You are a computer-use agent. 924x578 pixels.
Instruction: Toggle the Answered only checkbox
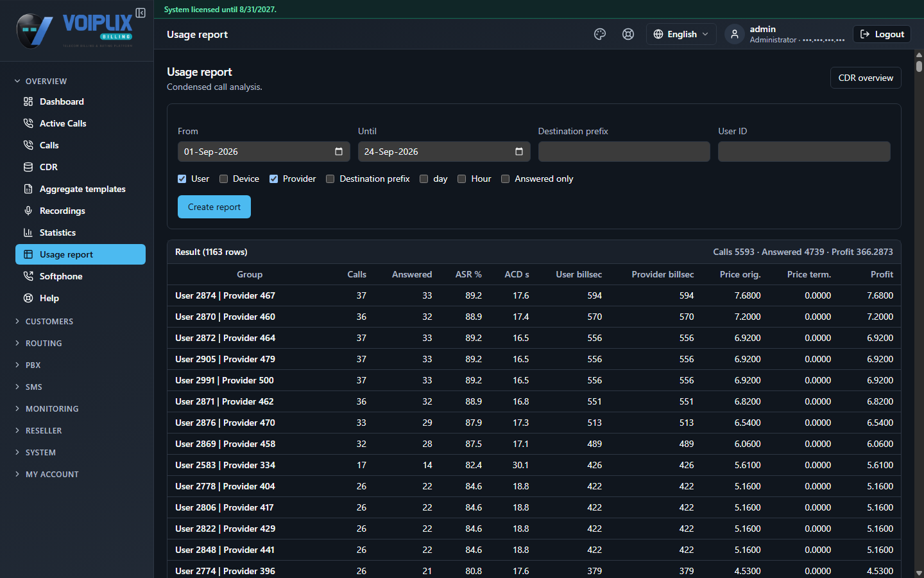point(506,179)
